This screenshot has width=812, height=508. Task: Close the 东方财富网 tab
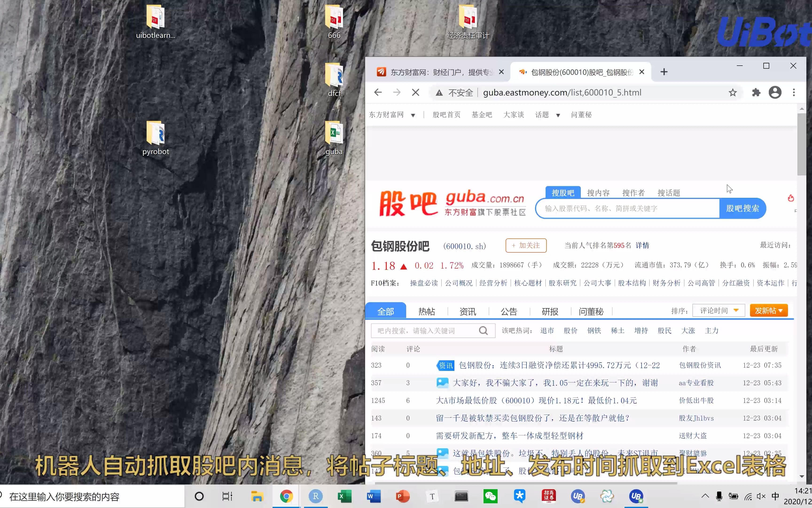point(501,72)
